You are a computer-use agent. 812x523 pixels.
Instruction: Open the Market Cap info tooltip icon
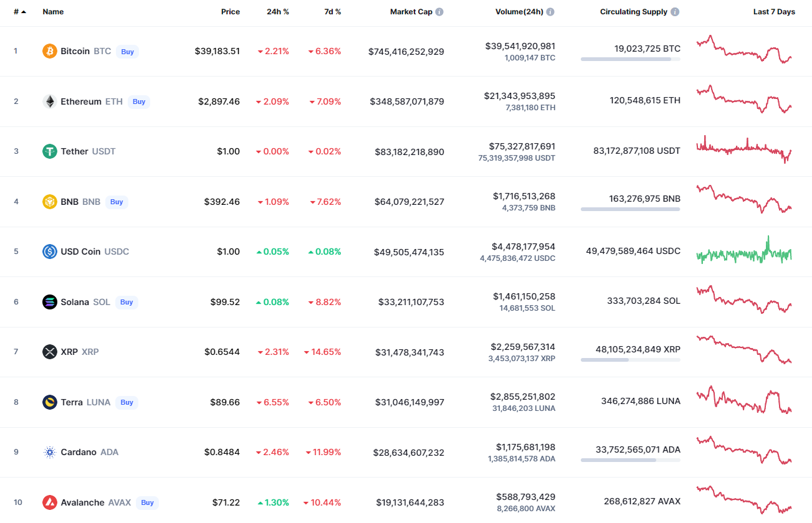pos(439,12)
